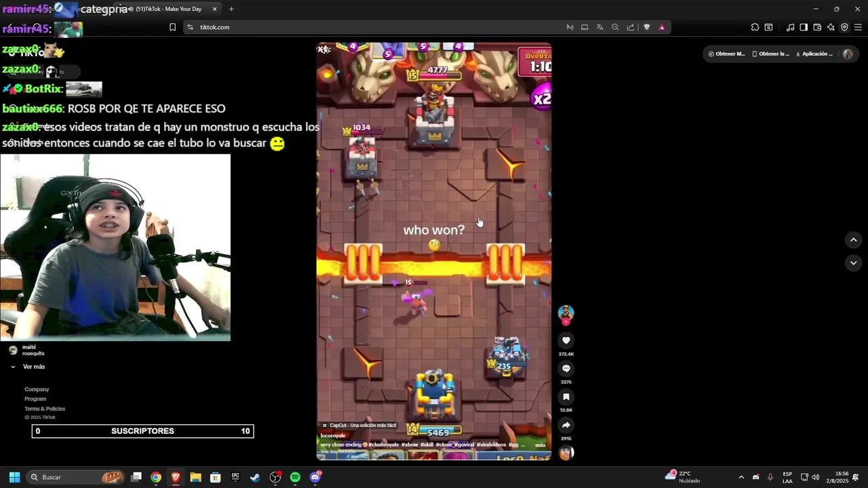
Task: Open the music note playlist icon
Action: [x=790, y=27]
